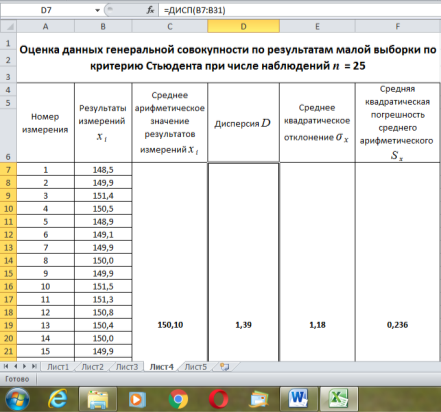Open Windows Media Player from taskbar
The image size is (441, 412).
(x=137, y=399)
